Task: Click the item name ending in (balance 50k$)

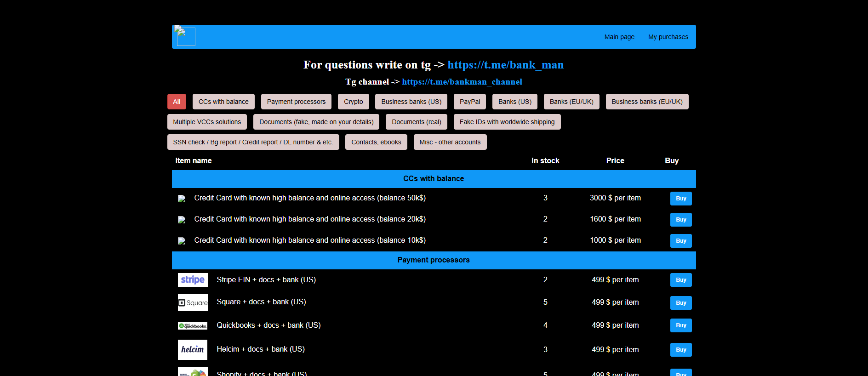Action: 310,198
